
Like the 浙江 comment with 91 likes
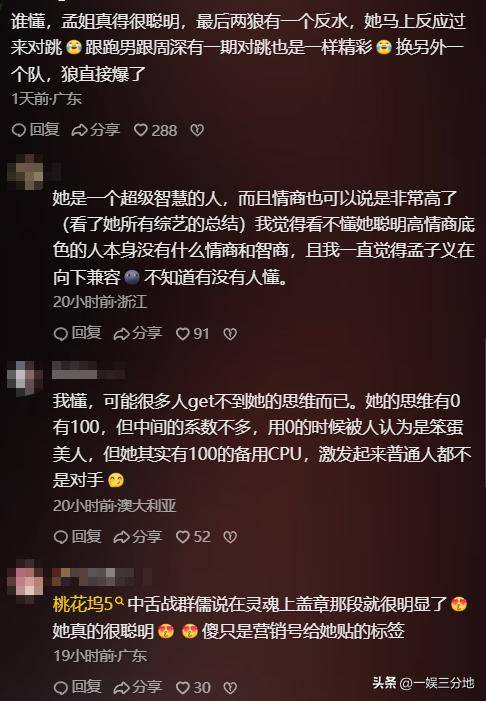pos(193,334)
